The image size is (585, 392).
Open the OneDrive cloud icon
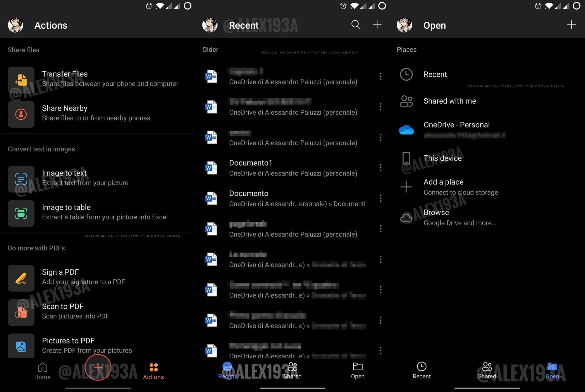point(406,129)
